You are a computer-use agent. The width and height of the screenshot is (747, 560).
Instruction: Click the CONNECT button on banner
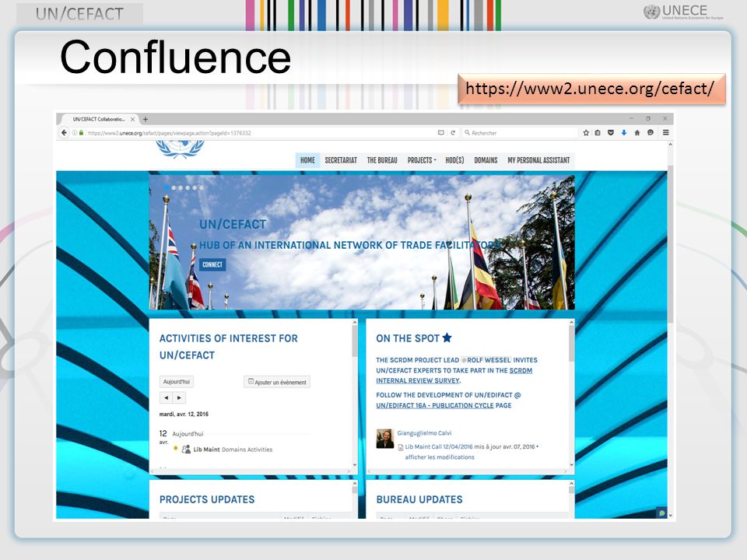(x=212, y=264)
